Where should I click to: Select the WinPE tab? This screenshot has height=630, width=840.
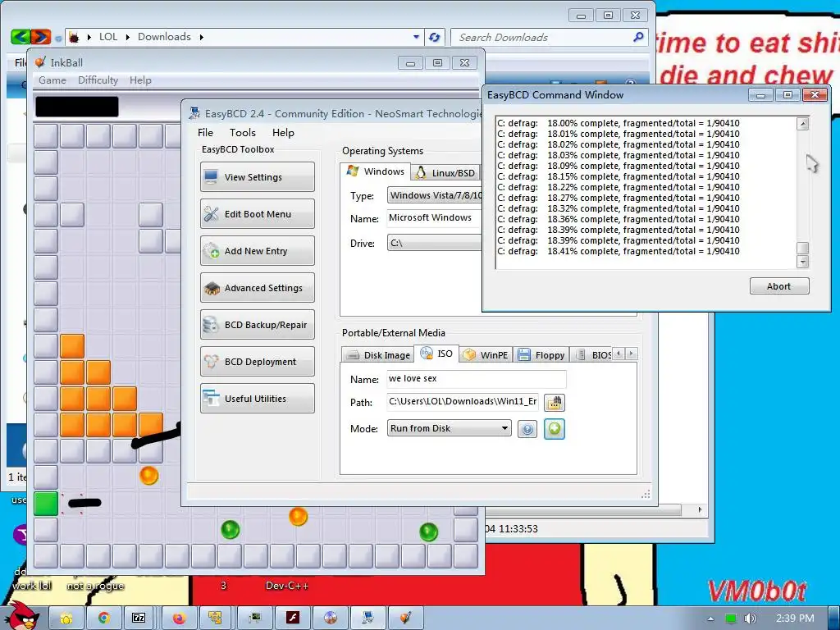coord(486,354)
